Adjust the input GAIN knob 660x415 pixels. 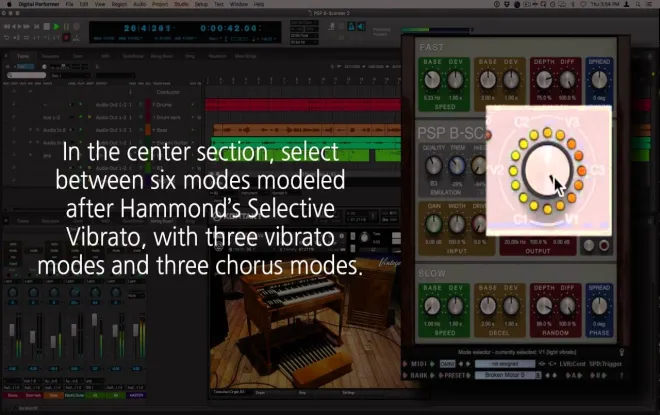point(434,223)
